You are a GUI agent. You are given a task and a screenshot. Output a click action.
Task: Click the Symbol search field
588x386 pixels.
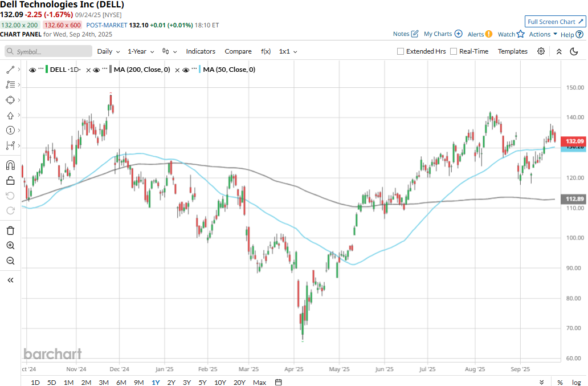click(49, 51)
